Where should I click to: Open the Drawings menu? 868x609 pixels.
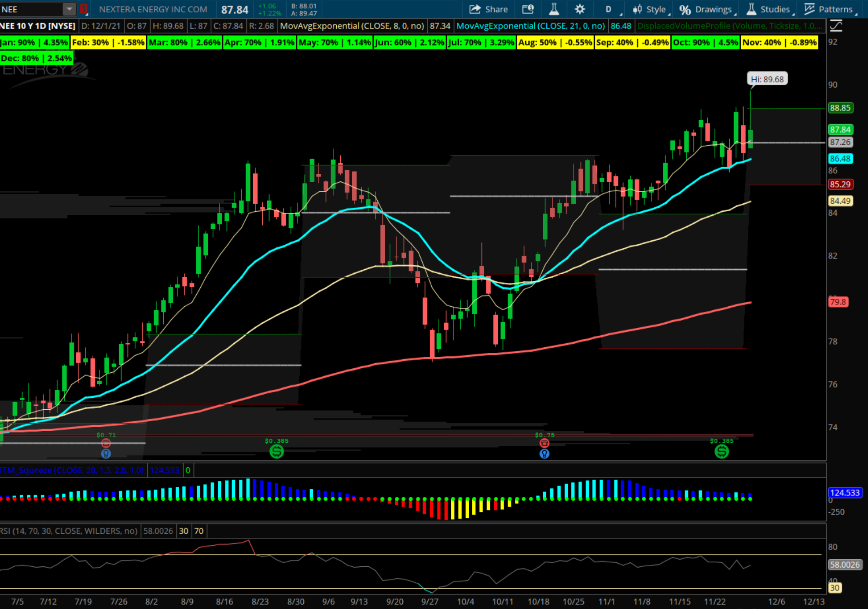[x=707, y=9]
